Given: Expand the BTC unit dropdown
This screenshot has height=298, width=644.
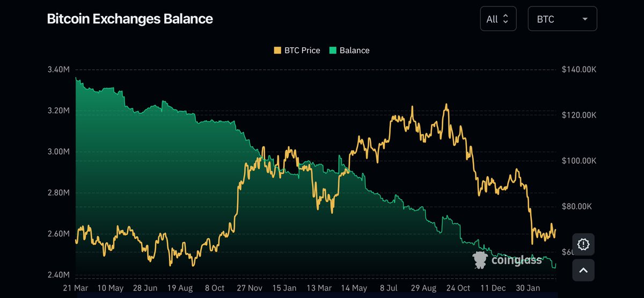Looking at the screenshot, I should tap(562, 19).
